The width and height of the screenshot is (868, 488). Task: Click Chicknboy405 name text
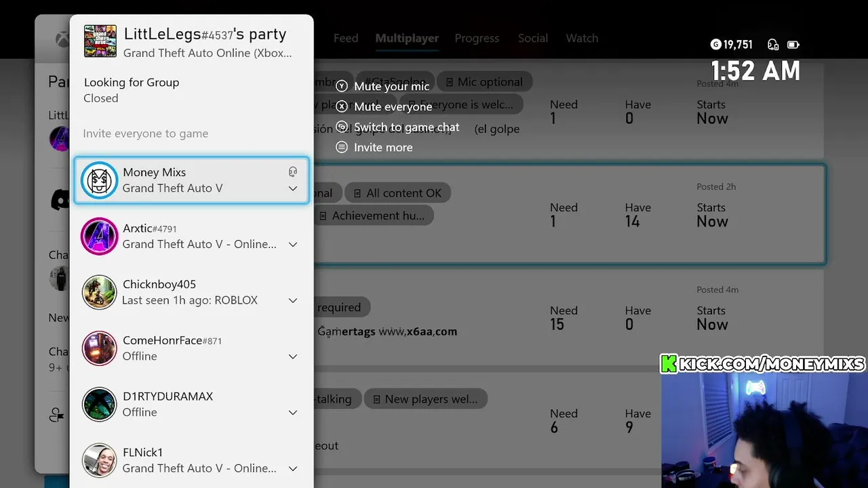159,284
